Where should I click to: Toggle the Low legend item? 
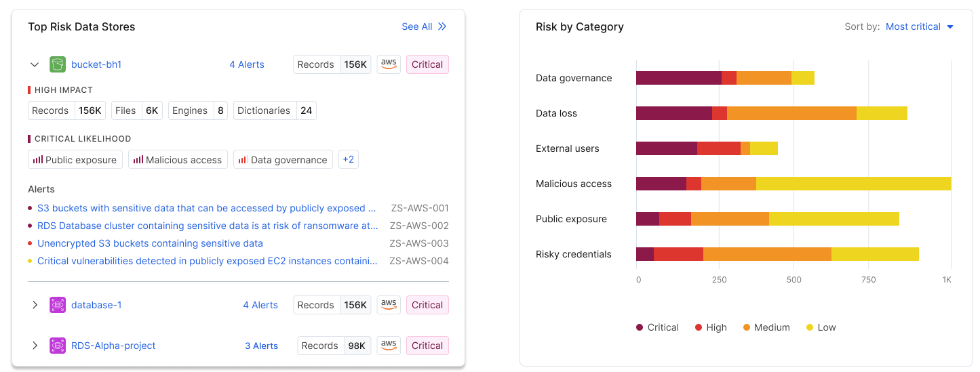coord(820,327)
